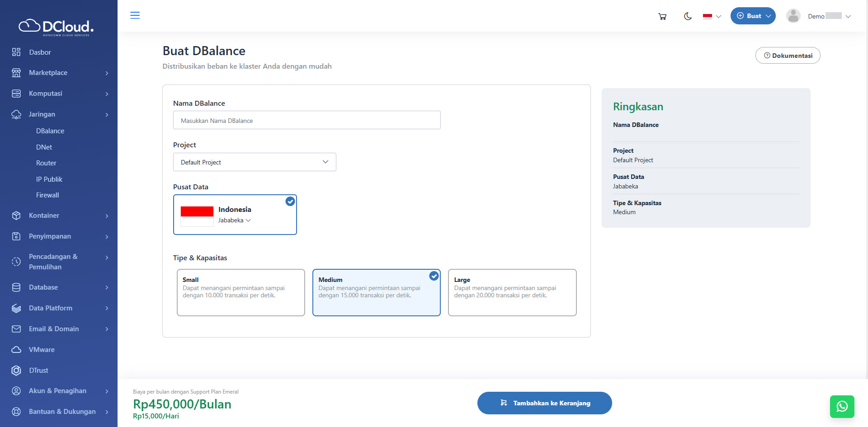Open the Jababeka location dropdown
This screenshot has width=868, height=427.
234,221
